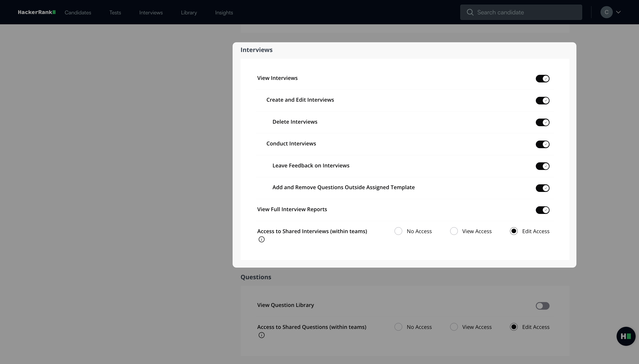This screenshot has height=364, width=639.
Task: Enable the View Question Library toggle
Action: point(542,306)
